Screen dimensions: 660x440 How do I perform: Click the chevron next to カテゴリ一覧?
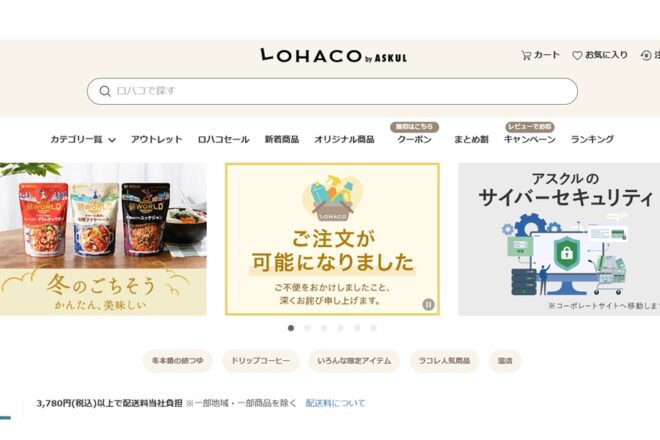click(x=112, y=140)
